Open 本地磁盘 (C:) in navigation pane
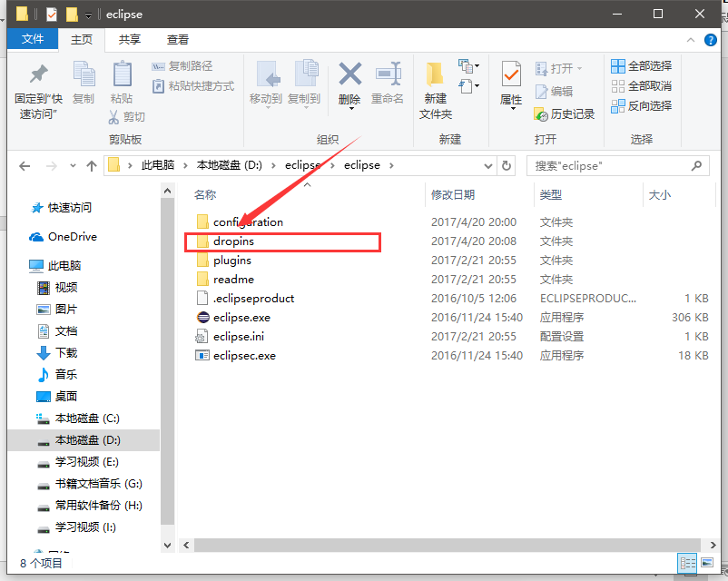Viewport: 728px width, 581px height. (x=78, y=419)
